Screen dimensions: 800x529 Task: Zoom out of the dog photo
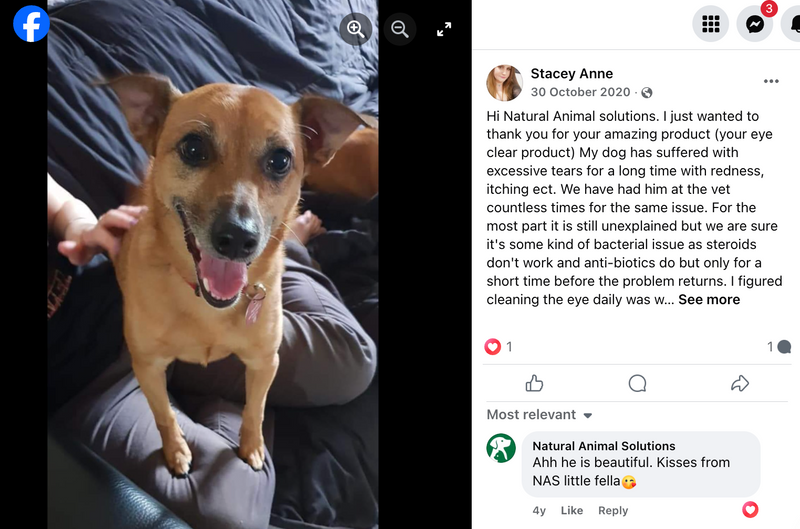pos(399,29)
